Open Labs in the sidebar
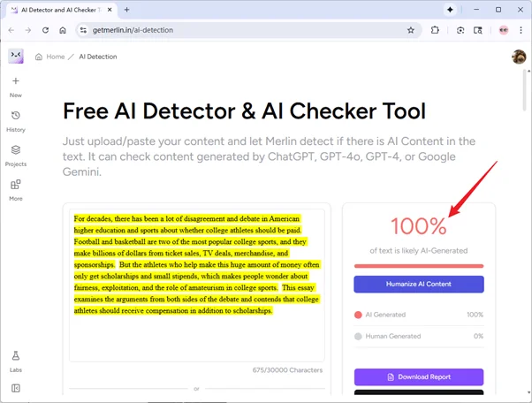Viewport: 532px width, 403px height. click(x=16, y=361)
